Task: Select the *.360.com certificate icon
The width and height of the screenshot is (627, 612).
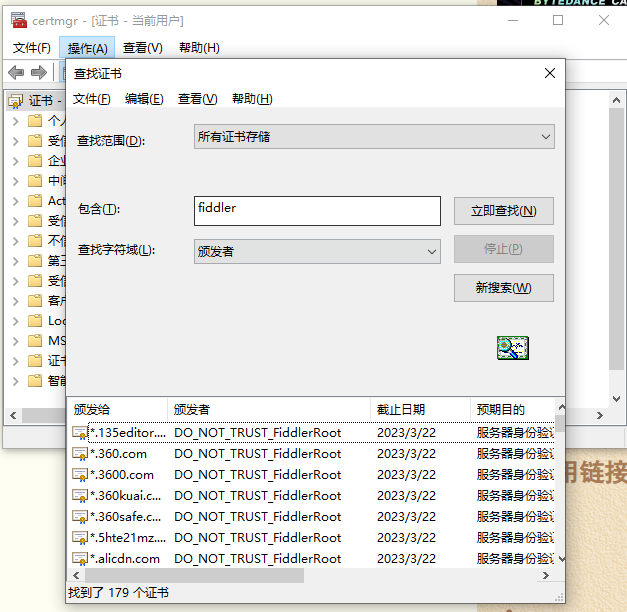Action: point(80,454)
